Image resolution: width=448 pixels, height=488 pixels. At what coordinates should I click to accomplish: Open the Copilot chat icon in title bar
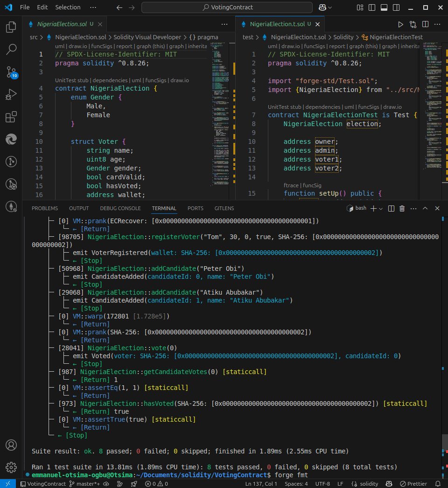click(x=322, y=7)
